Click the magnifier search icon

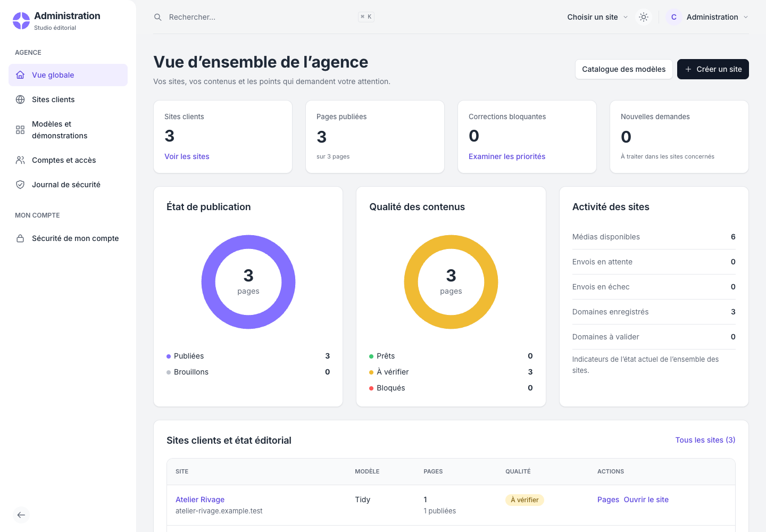pos(158,17)
